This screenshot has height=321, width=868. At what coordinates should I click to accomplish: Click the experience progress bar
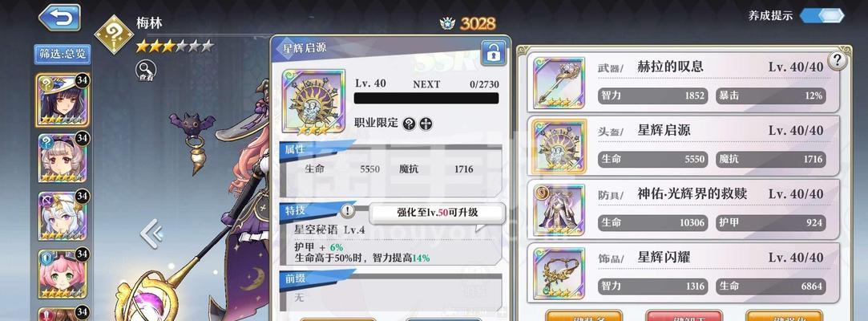[426, 98]
